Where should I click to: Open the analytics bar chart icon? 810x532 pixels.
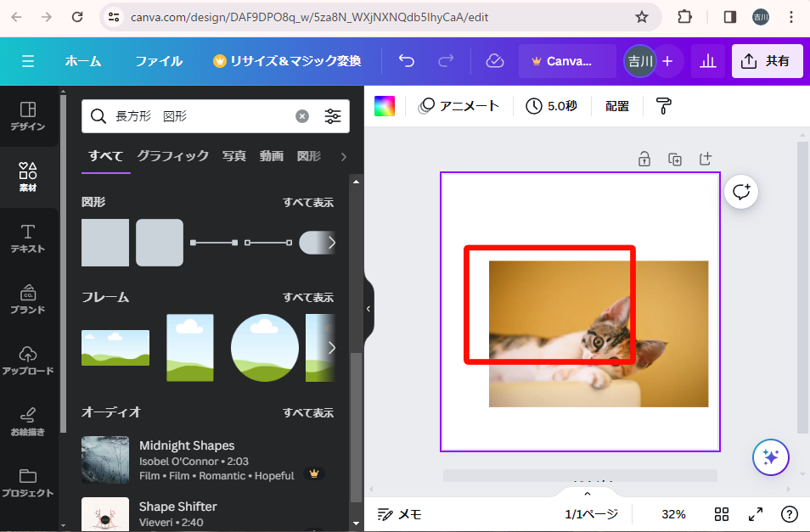(707, 61)
